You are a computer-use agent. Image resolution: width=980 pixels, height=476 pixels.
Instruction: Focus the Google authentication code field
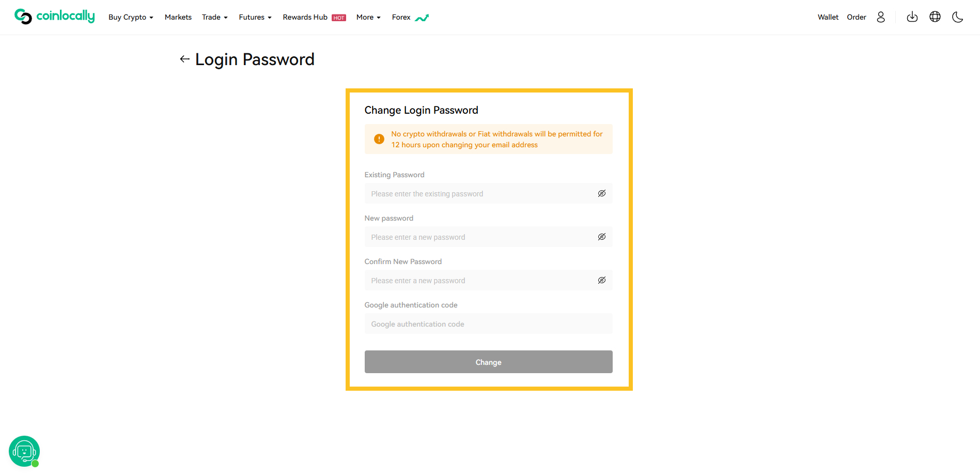pyautogui.click(x=488, y=324)
